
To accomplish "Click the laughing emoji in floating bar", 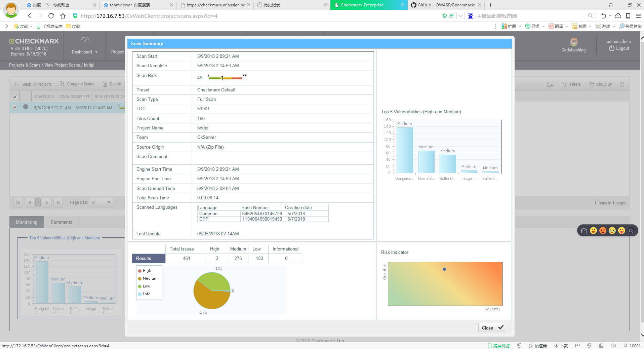I will pyautogui.click(x=593, y=231).
